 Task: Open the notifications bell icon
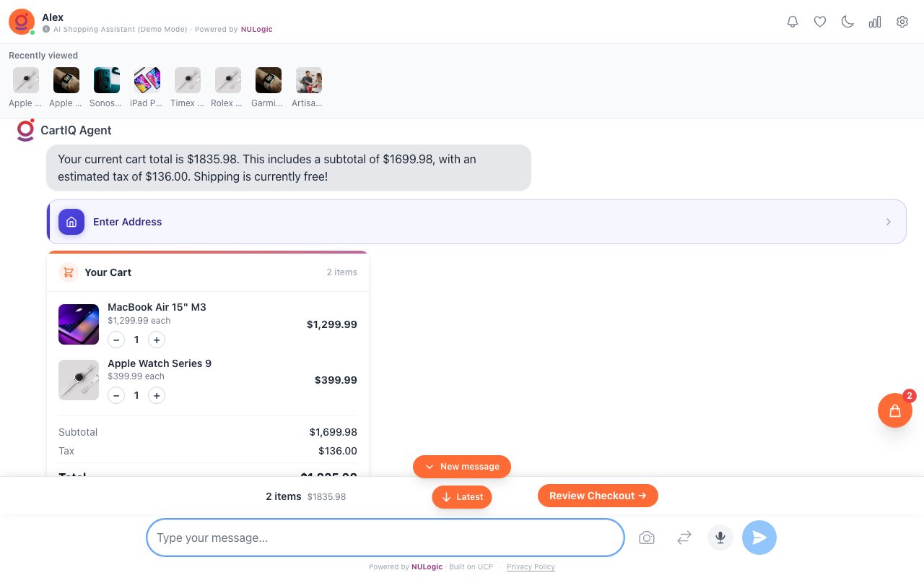coord(793,22)
